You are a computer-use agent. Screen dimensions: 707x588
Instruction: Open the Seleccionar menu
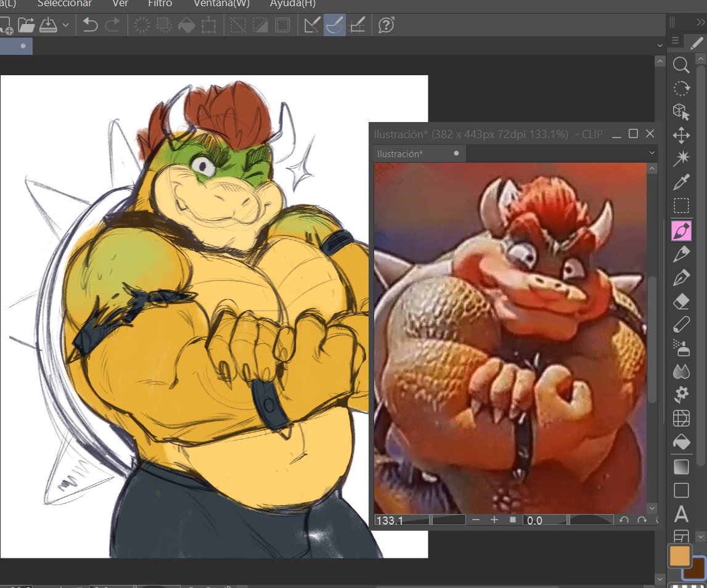click(x=65, y=4)
